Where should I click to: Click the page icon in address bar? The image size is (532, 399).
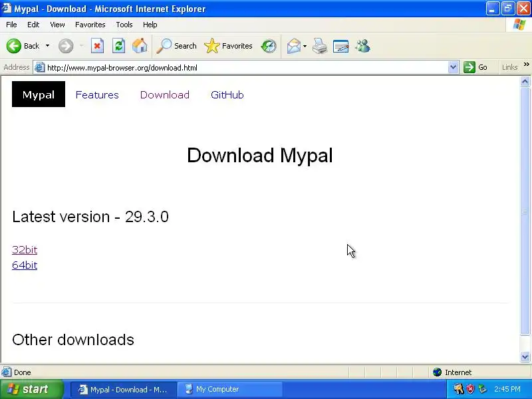40,67
